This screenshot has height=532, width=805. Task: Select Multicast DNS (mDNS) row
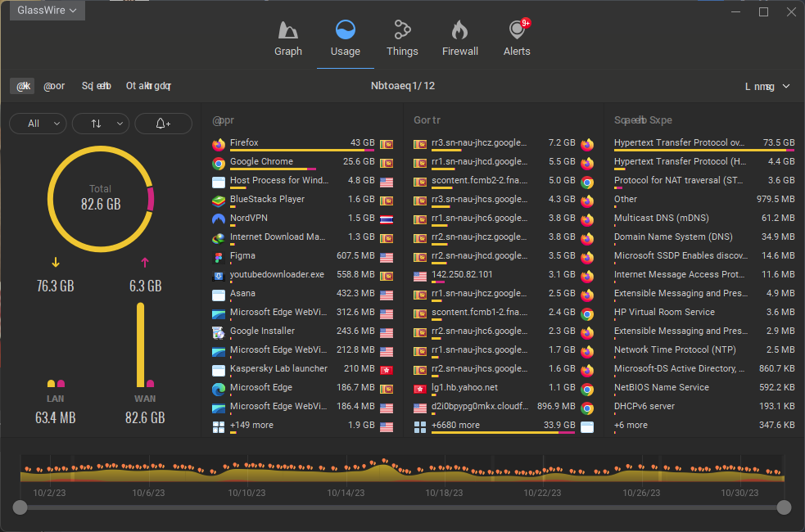(704, 218)
